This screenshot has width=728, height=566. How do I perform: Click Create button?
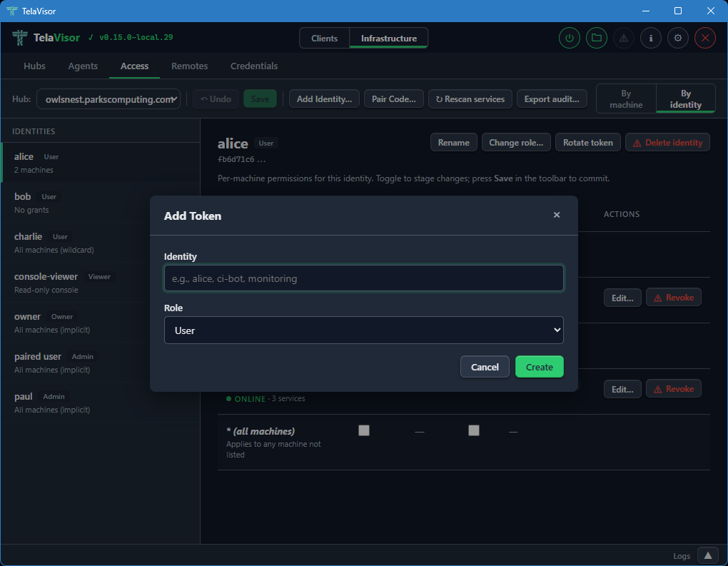tap(539, 367)
